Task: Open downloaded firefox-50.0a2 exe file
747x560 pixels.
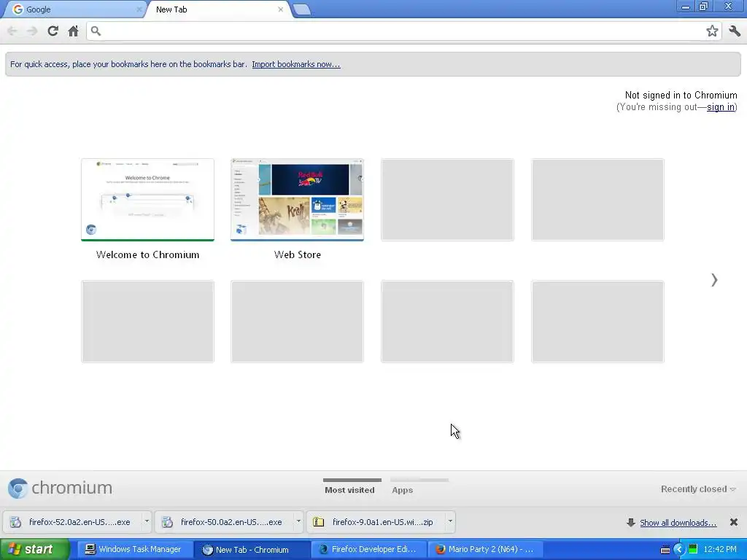Action: pyautogui.click(x=225, y=522)
